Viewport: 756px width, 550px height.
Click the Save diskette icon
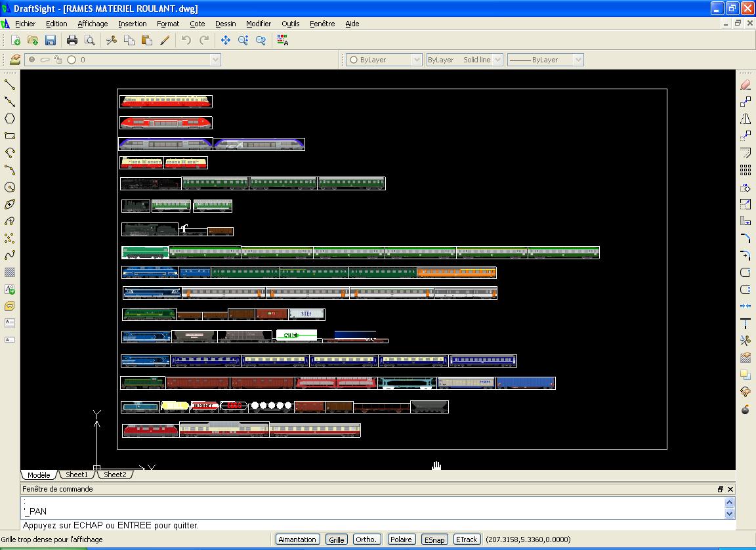51,41
